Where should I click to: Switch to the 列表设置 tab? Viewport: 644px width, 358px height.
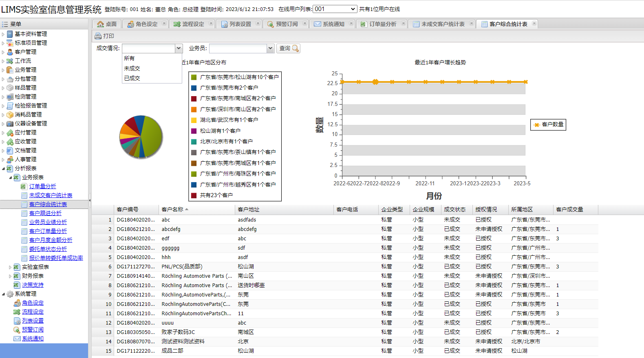[x=240, y=24]
